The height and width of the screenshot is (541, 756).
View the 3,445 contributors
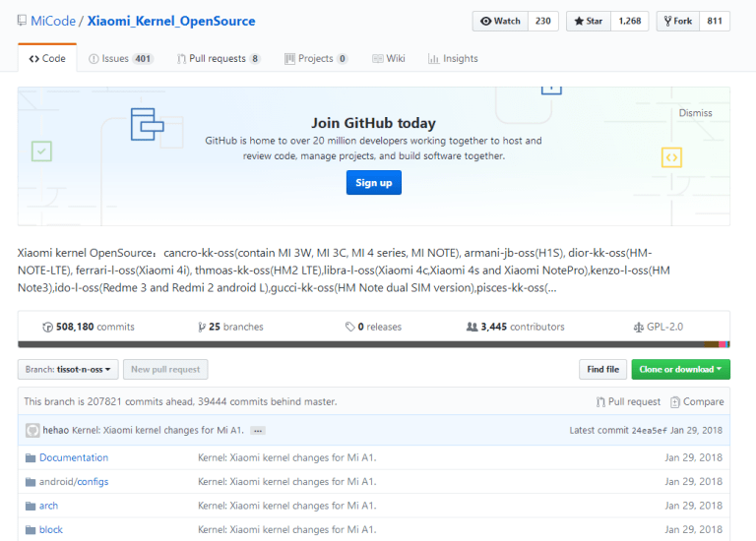point(516,328)
